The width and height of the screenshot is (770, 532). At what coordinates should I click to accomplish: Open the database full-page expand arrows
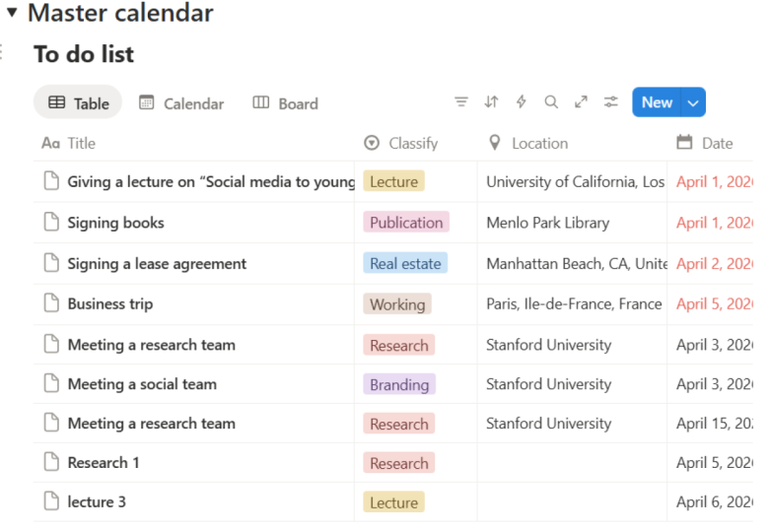[581, 102]
